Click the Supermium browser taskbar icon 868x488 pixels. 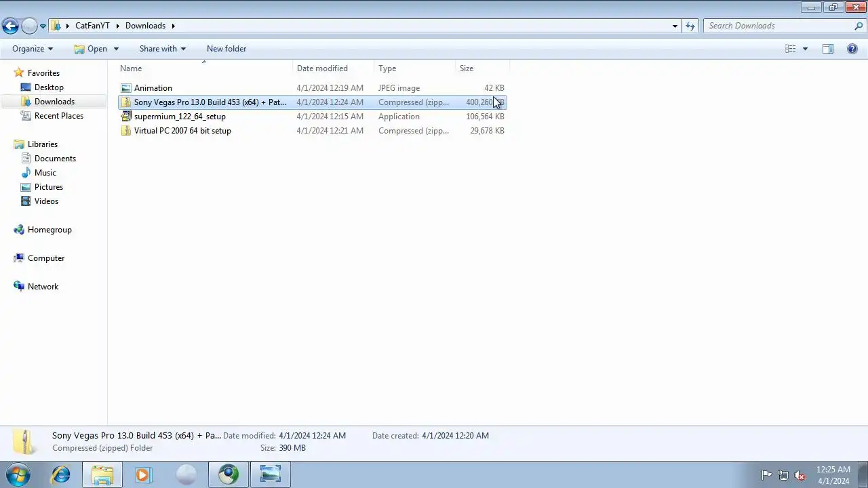tap(229, 474)
